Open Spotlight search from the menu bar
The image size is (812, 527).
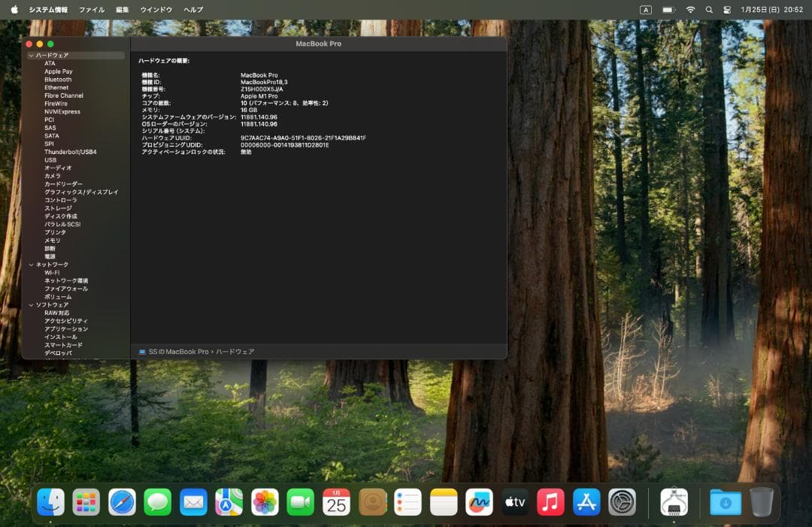coord(709,10)
